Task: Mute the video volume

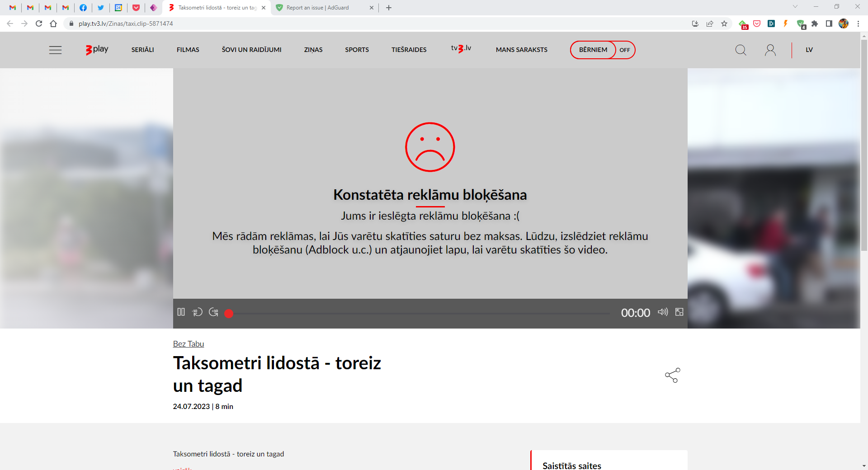Action: pos(663,312)
